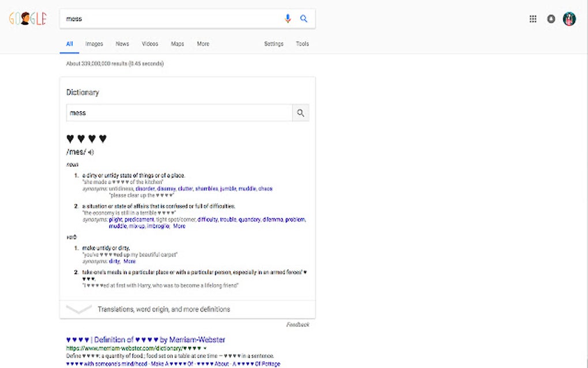The width and height of the screenshot is (588, 368).
Task: Click the main search bar magnifier icon
Action: point(304,18)
